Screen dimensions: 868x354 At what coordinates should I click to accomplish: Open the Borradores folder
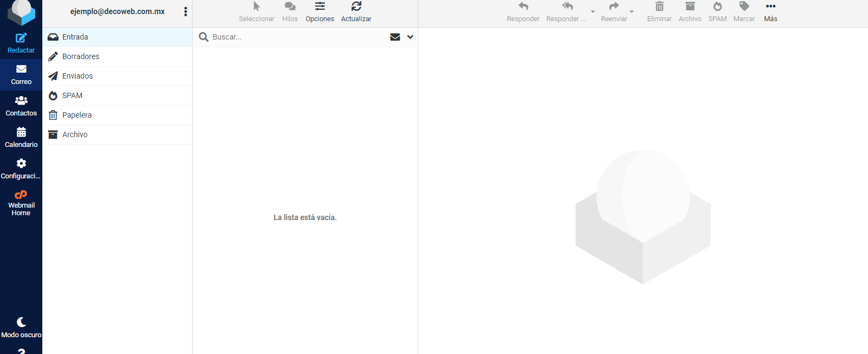[80, 56]
